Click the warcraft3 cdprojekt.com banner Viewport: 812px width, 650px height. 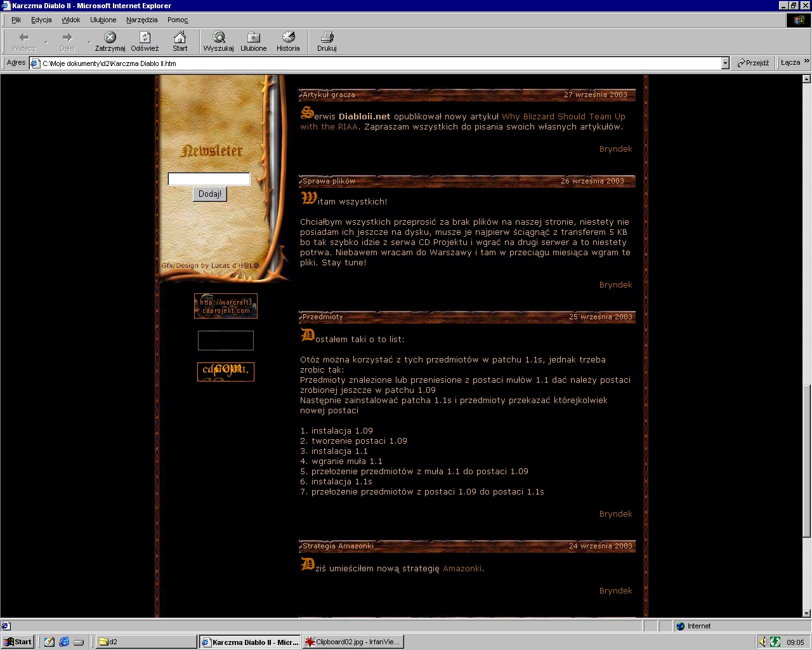tap(226, 306)
